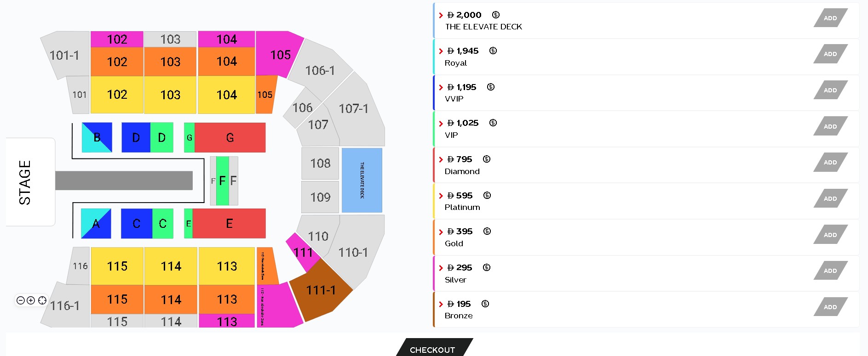
Task: Expand the Gold 395 ticket category
Action: (x=441, y=232)
